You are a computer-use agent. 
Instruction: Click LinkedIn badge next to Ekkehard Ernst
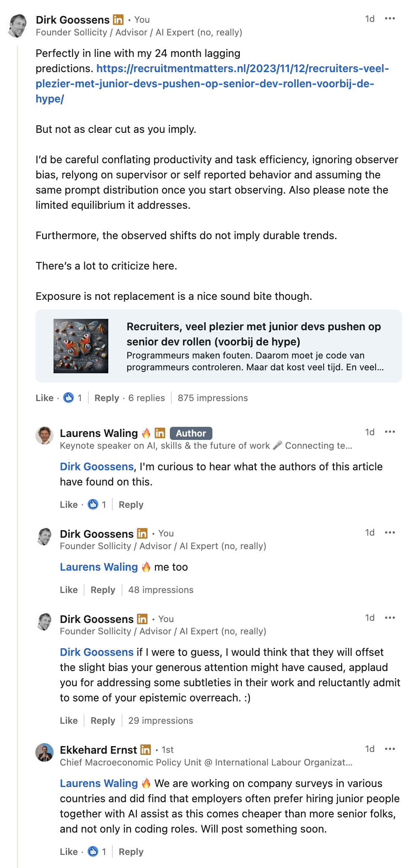tap(145, 750)
